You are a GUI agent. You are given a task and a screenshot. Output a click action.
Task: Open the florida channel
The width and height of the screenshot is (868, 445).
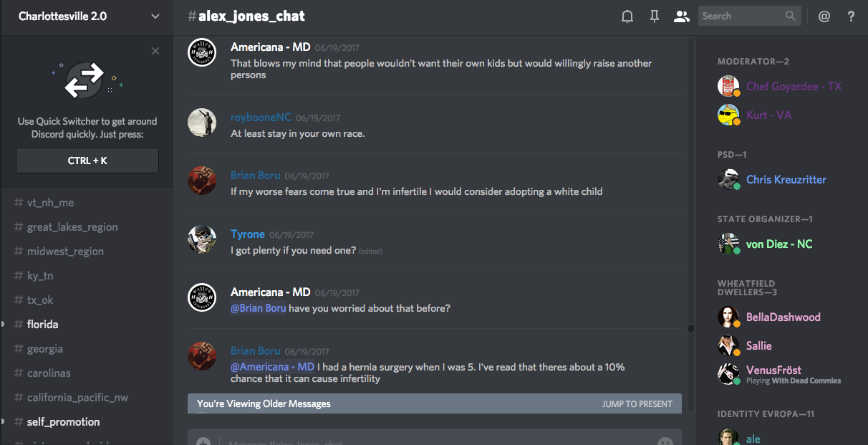42,325
